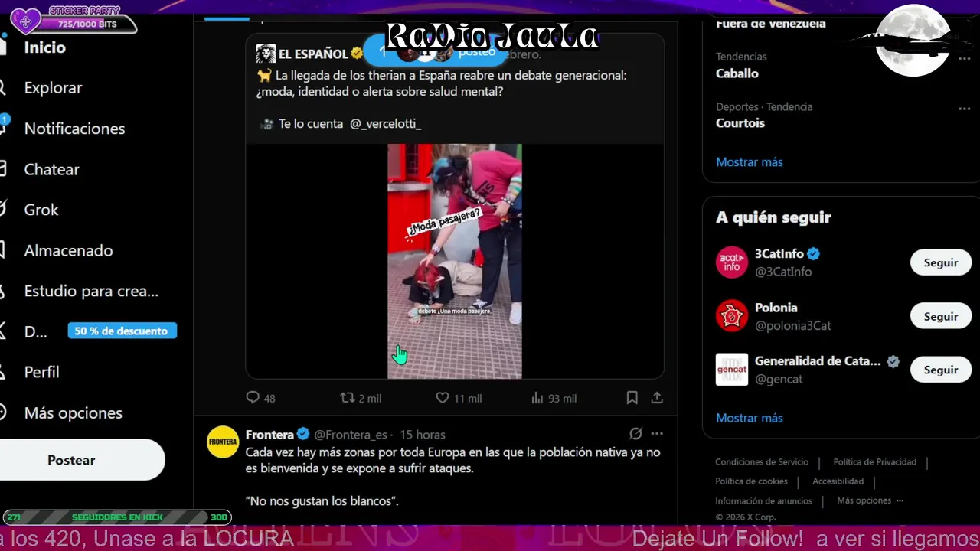This screenshot has height=551, width=980.
Task: Click the Sticker Party heart icon
Action: click(25, 21)
